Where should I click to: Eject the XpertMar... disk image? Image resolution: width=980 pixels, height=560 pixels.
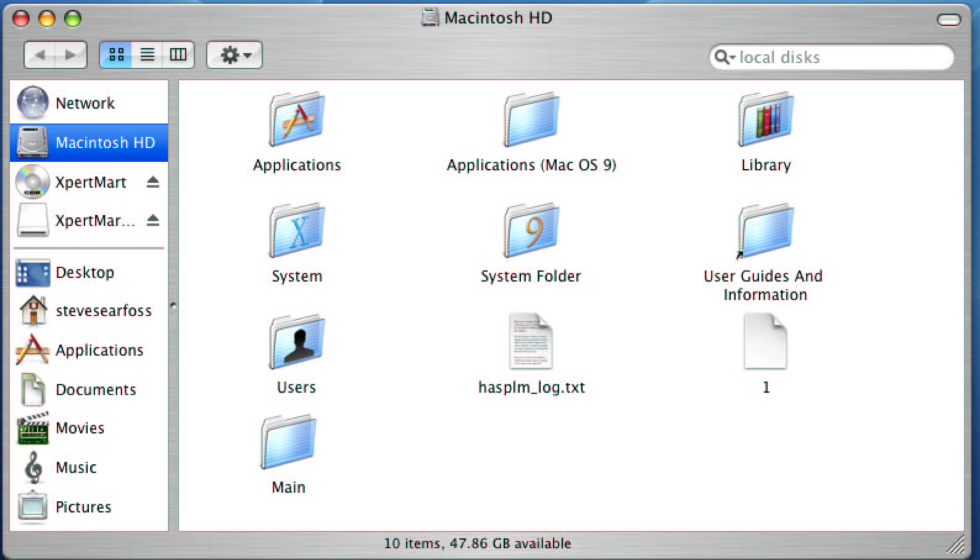tap(153, 220)
